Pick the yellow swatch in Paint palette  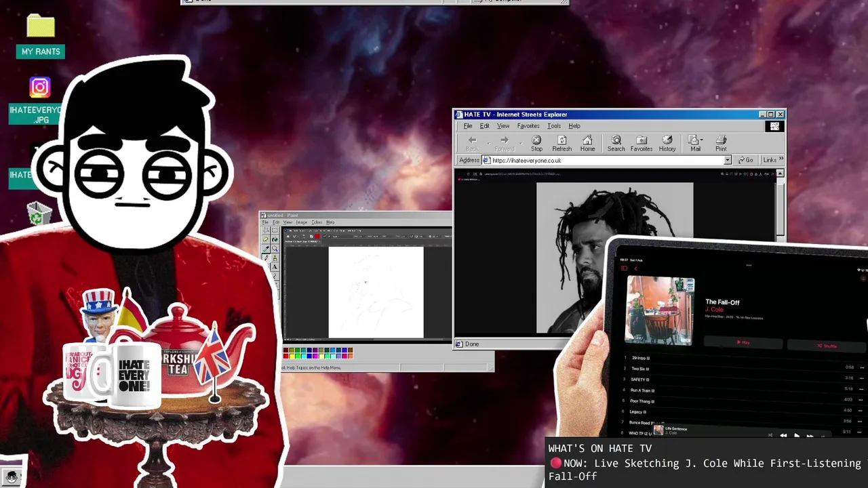292,356
